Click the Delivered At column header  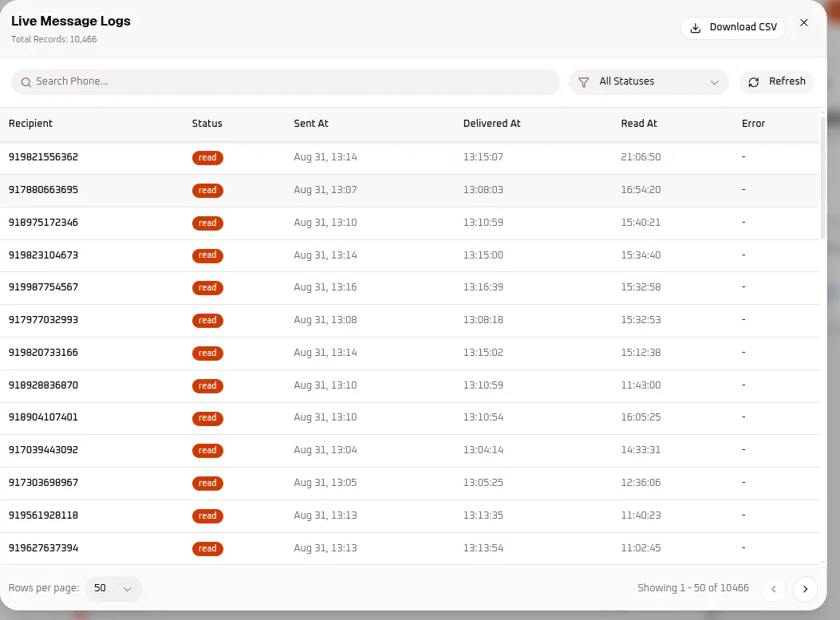click(x=491, y=123)
